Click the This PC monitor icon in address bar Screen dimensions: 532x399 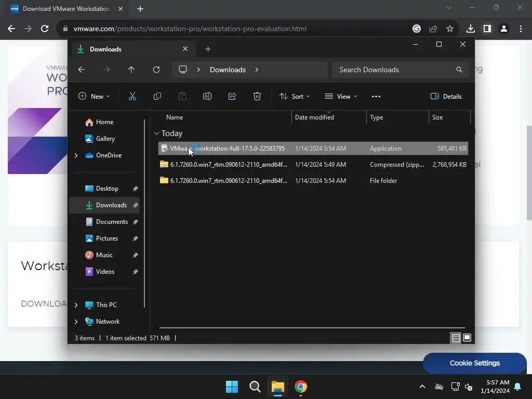click(x=183, y=70)
